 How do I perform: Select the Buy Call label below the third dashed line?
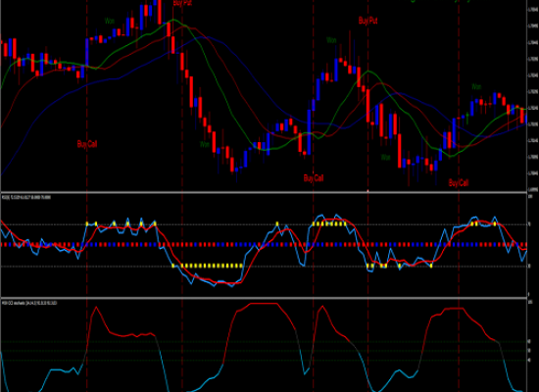[x=314, y=178]
